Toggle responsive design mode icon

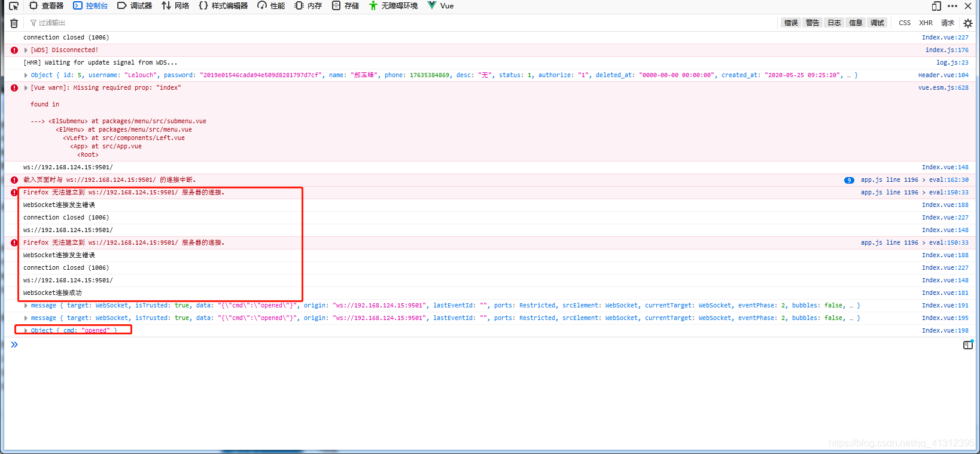tap(936, 6)
